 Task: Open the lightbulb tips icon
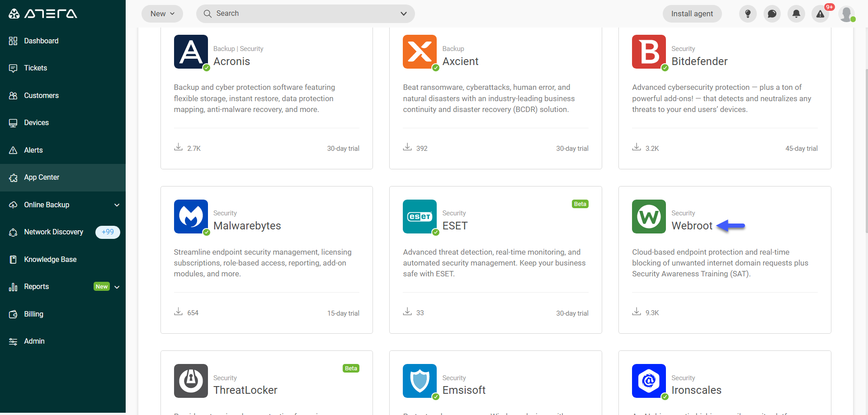pyautogui.click(x=748, y=14)
